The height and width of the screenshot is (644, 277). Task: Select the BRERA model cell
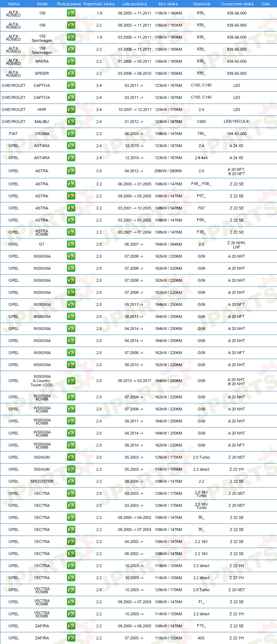pos(42,61)
